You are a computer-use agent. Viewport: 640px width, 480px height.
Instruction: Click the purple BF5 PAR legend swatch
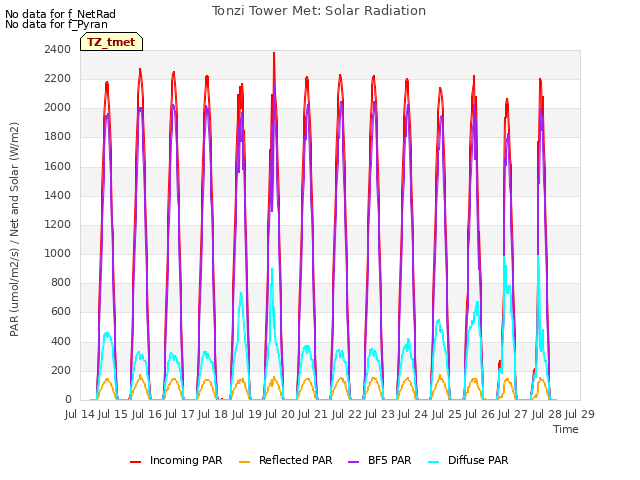coord(353,462)
